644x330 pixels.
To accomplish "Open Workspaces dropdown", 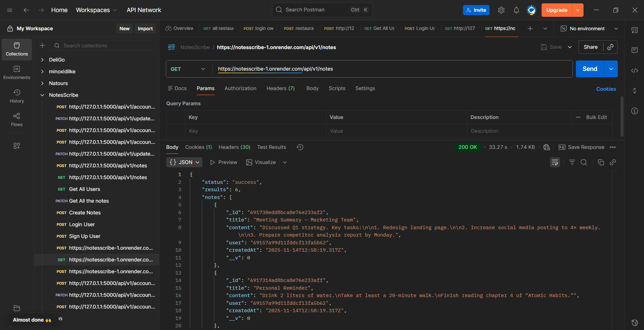I will (x=96, y=10).
